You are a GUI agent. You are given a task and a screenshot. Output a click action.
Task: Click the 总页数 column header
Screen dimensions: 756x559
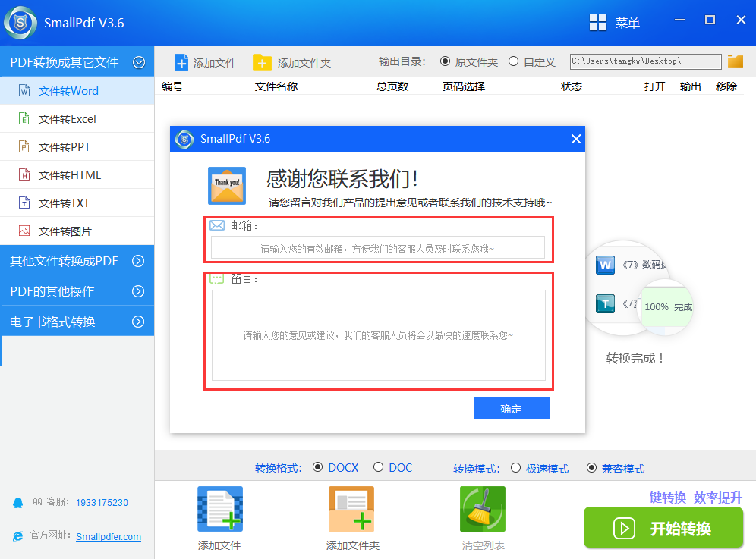[392, 86]
